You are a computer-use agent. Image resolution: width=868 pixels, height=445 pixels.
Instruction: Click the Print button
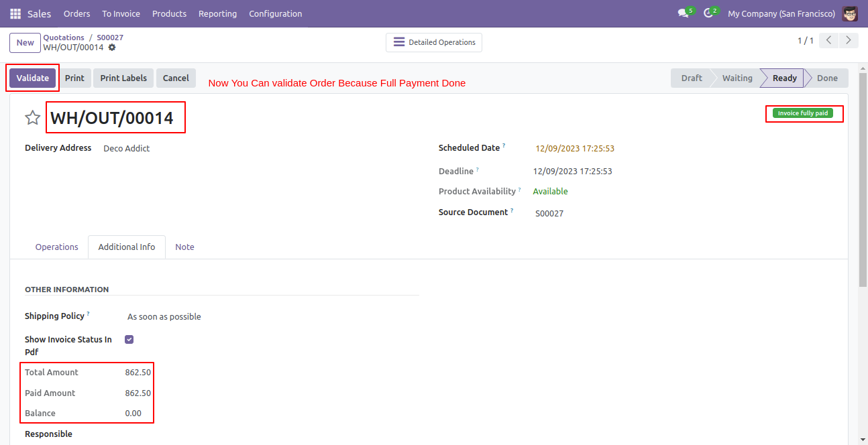coord(74,78)
